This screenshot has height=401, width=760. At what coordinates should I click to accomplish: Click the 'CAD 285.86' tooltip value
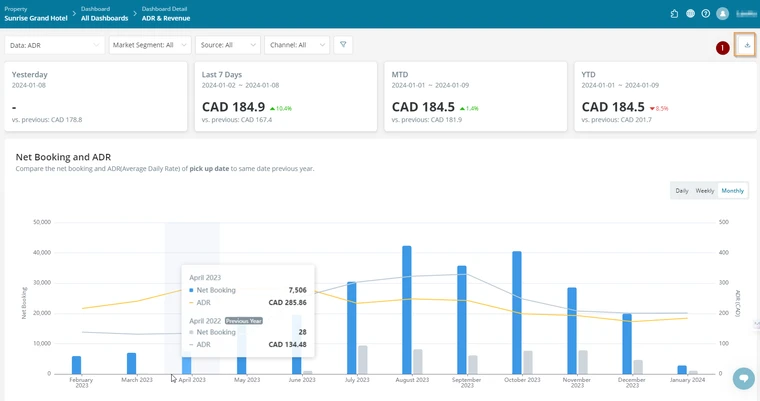pos(287,303)
